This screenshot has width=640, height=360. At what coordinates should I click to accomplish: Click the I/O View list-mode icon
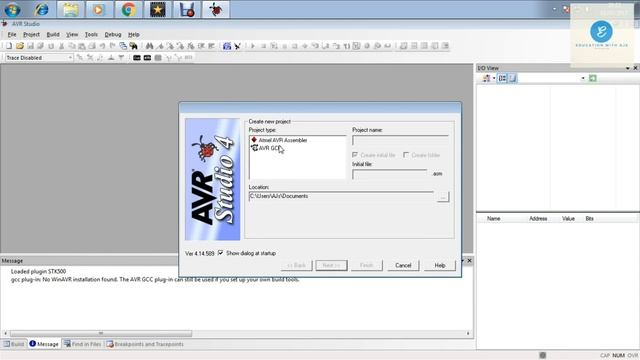tap(502, 78)
